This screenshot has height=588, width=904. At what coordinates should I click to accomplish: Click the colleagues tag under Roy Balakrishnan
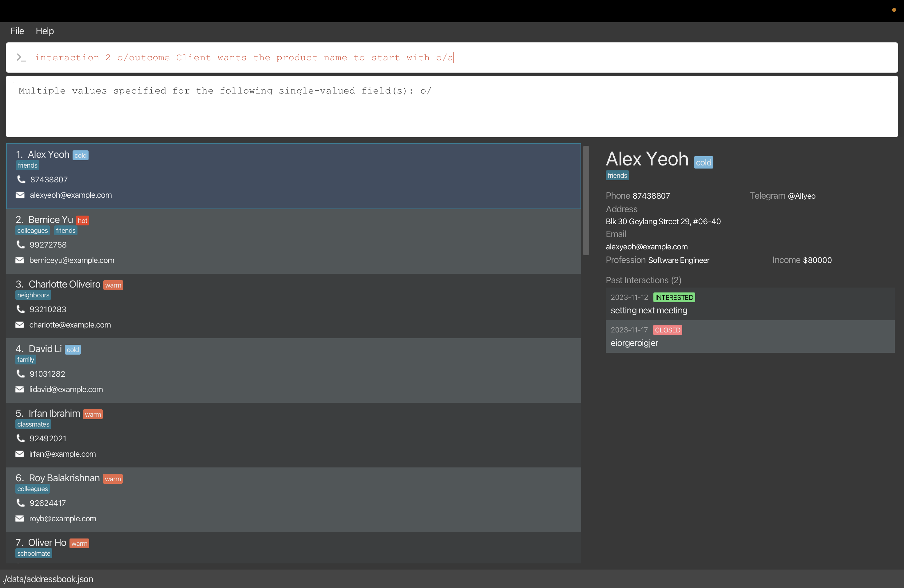pyautogui.click(x=33, y=489)
